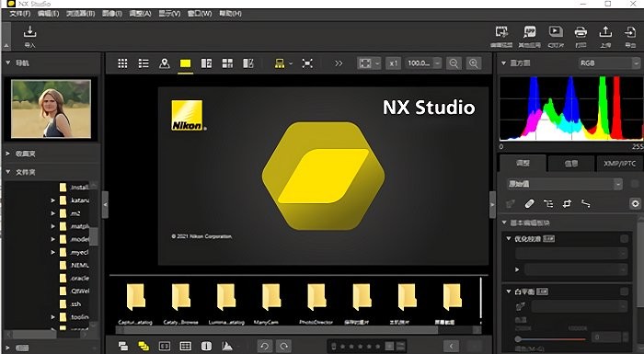The image size is (644, 354).
Task: Collapse the white balance adjustment section
Action: point(509,291)
